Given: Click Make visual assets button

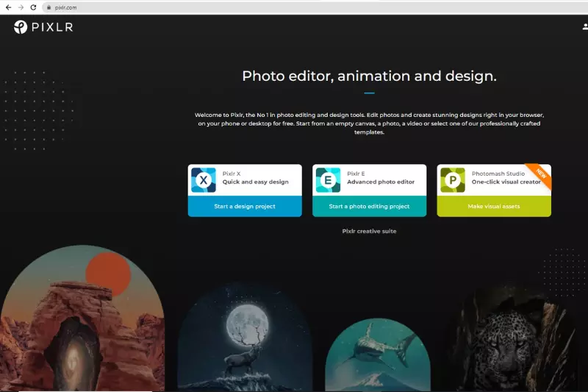Looking at the screenshot, I should point(494,206).
